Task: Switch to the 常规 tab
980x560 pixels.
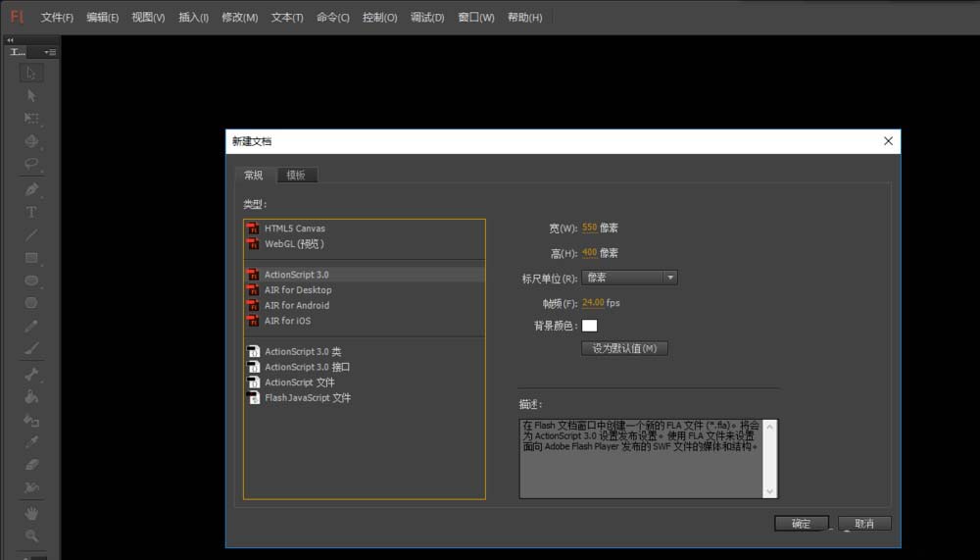Action: click(x=254, y=176)
